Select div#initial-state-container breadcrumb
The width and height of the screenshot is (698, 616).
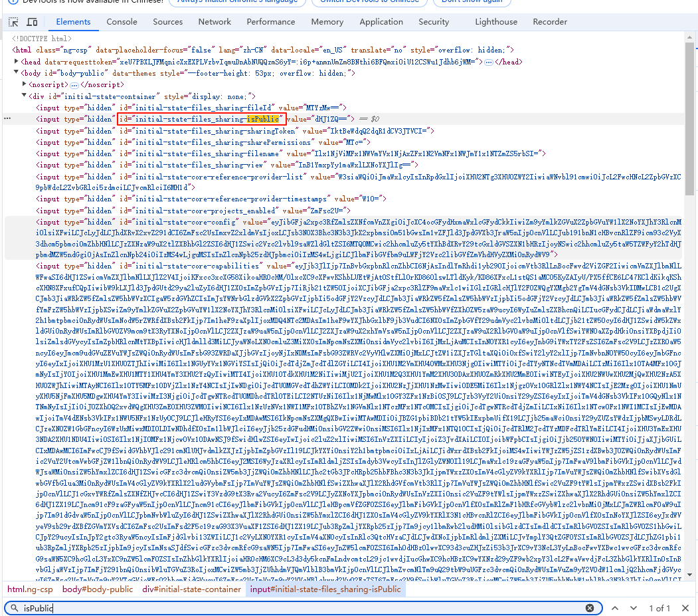[x=191, y=589]
